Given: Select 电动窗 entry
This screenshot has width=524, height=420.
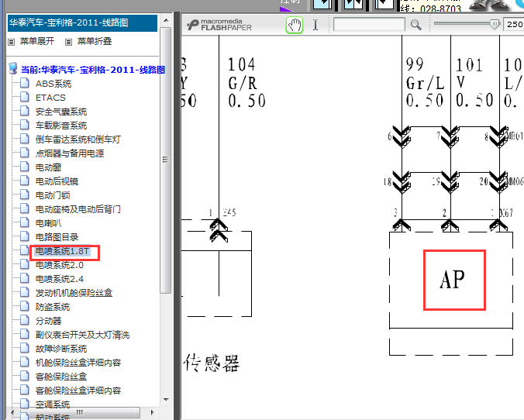Looking at the screenshot, I should coord(49,167).
